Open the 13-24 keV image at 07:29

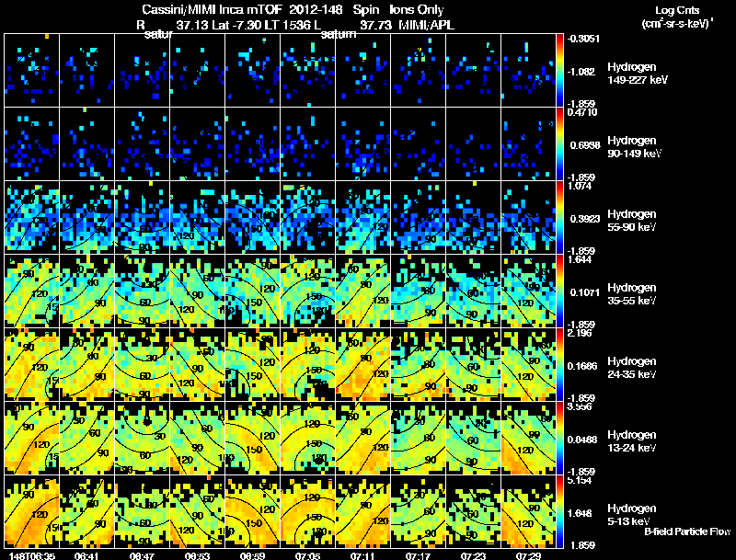click(x=528, y=438)
